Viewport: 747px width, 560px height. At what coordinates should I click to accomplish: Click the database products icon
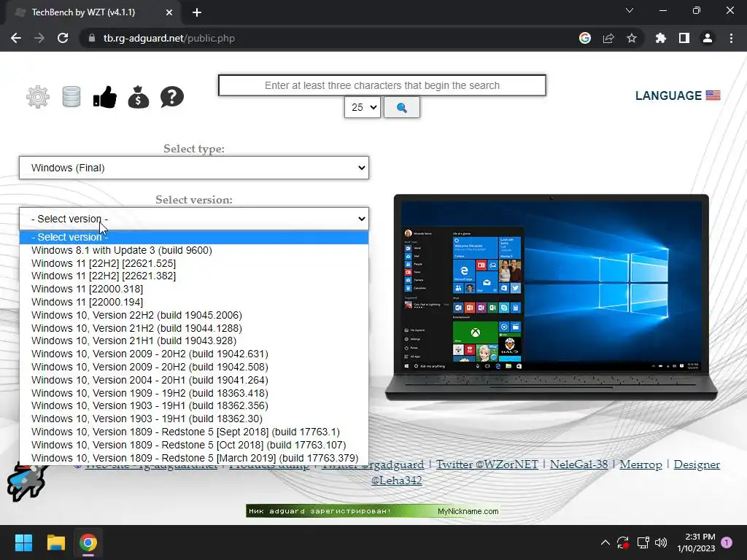pyautogui.click(x=71, y=97)
